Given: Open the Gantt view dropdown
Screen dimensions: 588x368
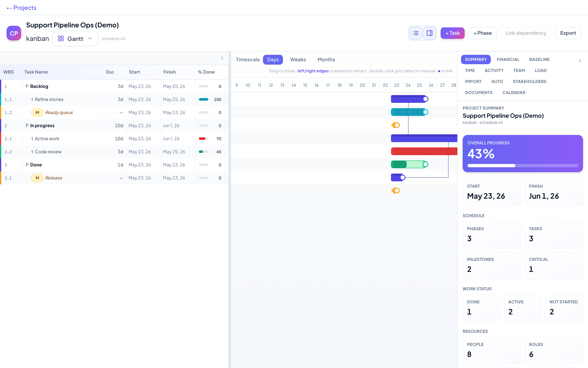Looking at the screenshot, I should [x=75, y=38].
